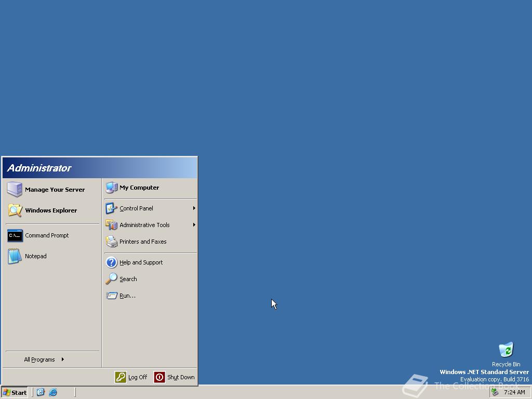Open Manage Your Server icon
The image size is (532, 399).
tap(15, 189)
